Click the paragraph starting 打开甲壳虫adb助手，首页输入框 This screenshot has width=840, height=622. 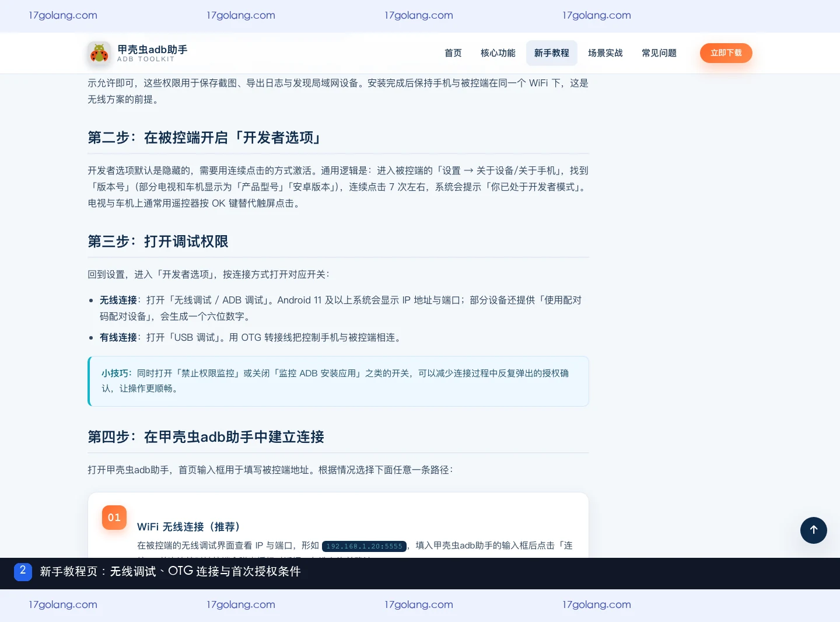270,470
